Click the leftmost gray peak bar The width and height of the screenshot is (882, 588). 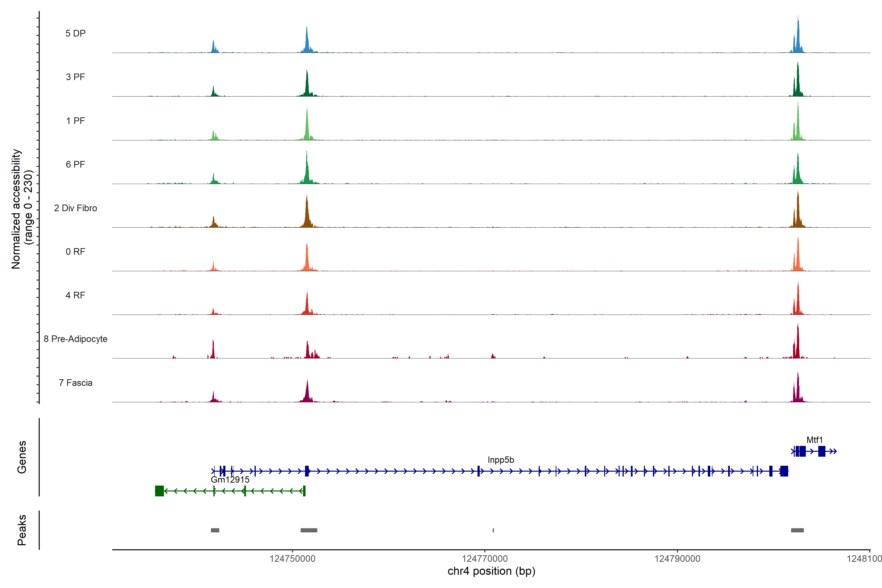(215, 530)
